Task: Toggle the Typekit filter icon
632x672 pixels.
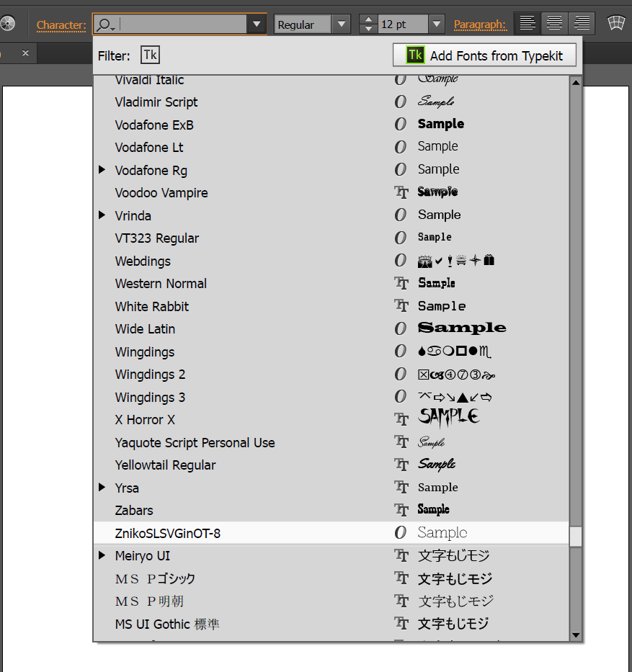Action: 150,55
